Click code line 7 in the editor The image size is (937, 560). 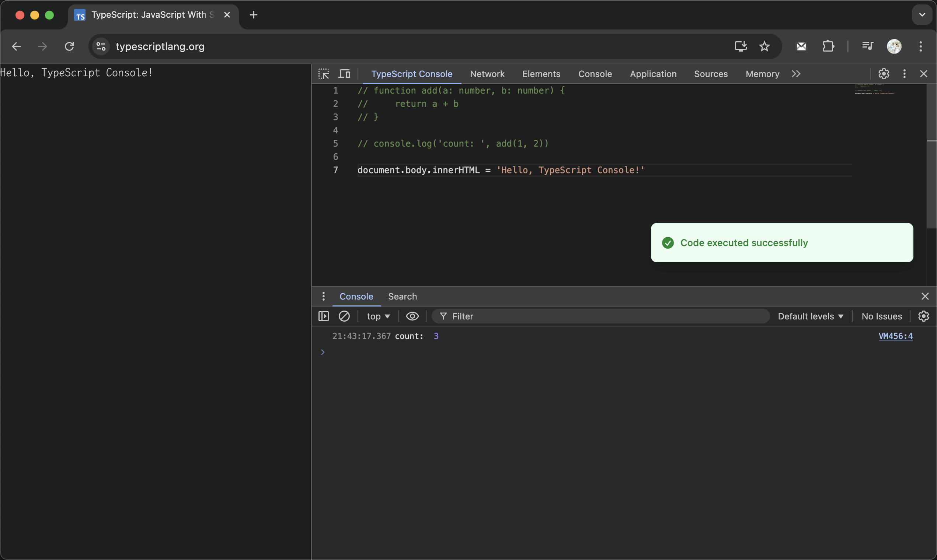(x=501, y=170)
